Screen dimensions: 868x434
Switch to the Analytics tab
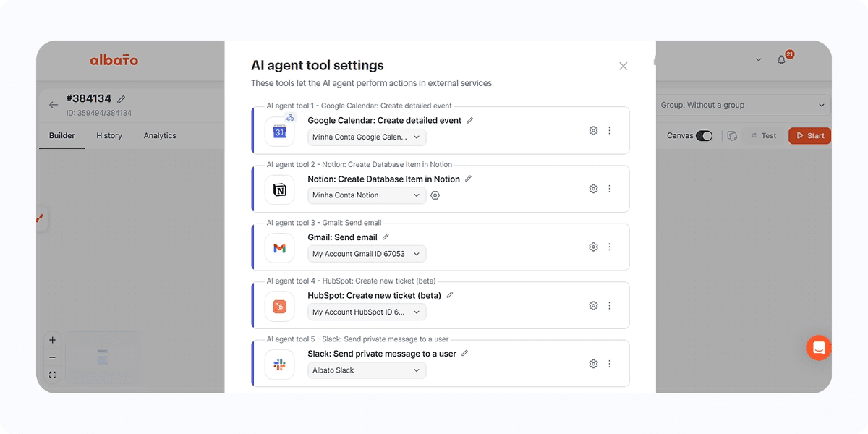tap(160, 135)
